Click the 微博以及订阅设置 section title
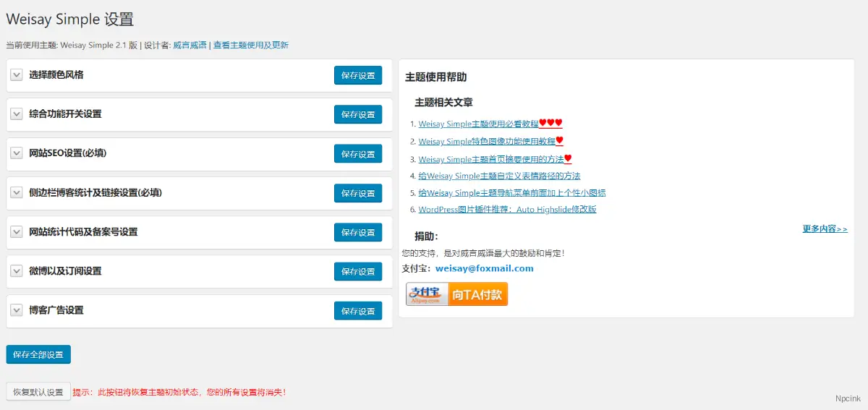868x410 pixels. point(65,271)
